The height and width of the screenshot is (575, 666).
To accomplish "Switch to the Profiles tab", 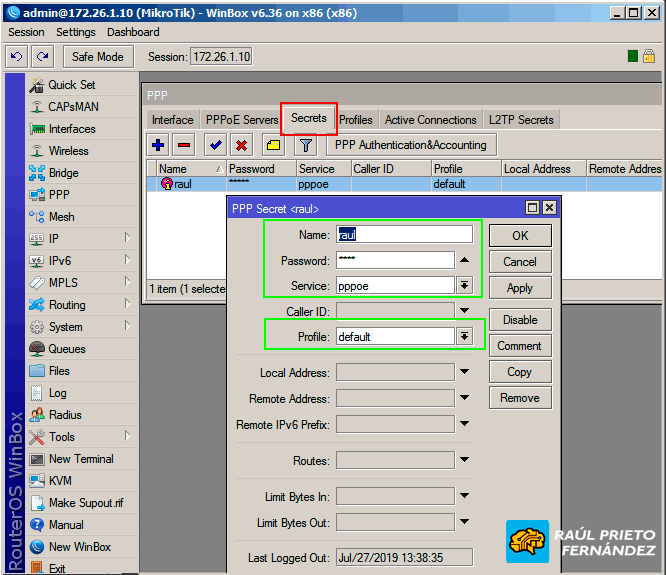I will [355, 120].
